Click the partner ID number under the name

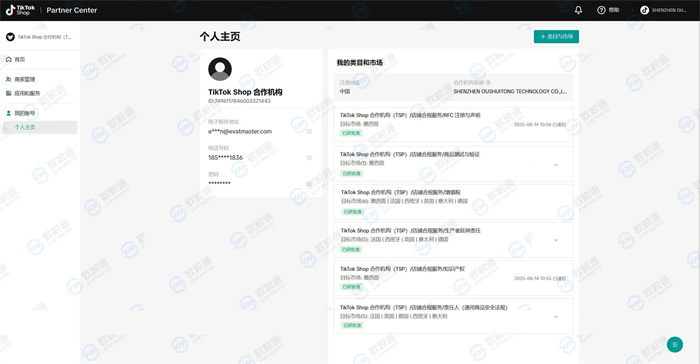(239, 101)
